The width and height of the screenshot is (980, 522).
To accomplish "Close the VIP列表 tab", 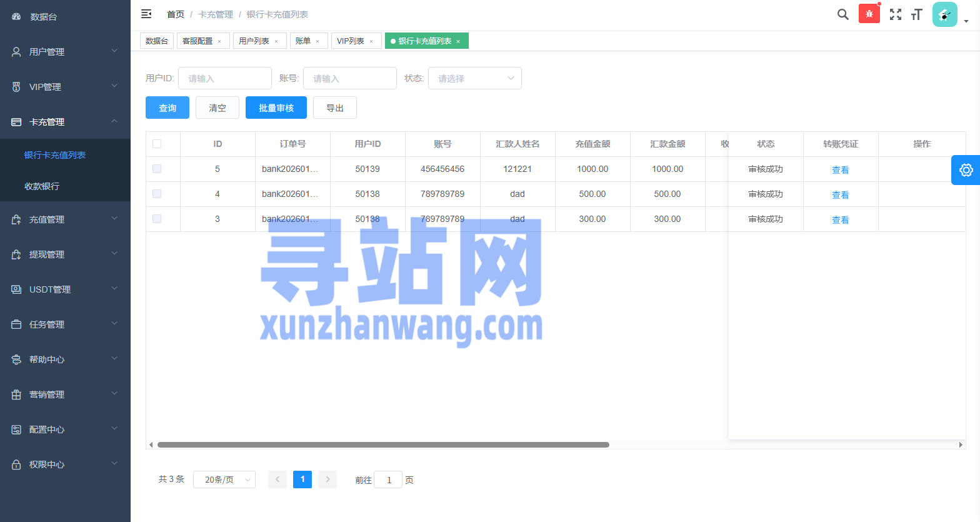I will (371, 41).
